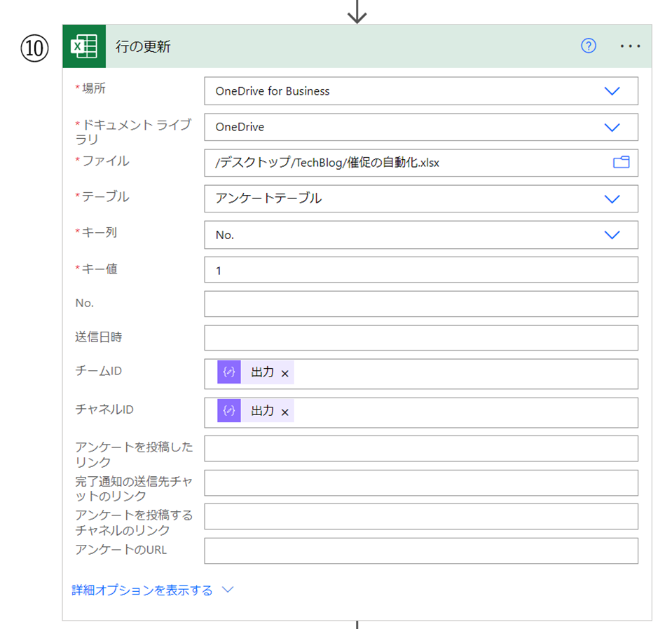Image resolution: width=672 pixels, height=629 pixels.
Task: Open help for 行の更新 action
Action: click(589, 46)
